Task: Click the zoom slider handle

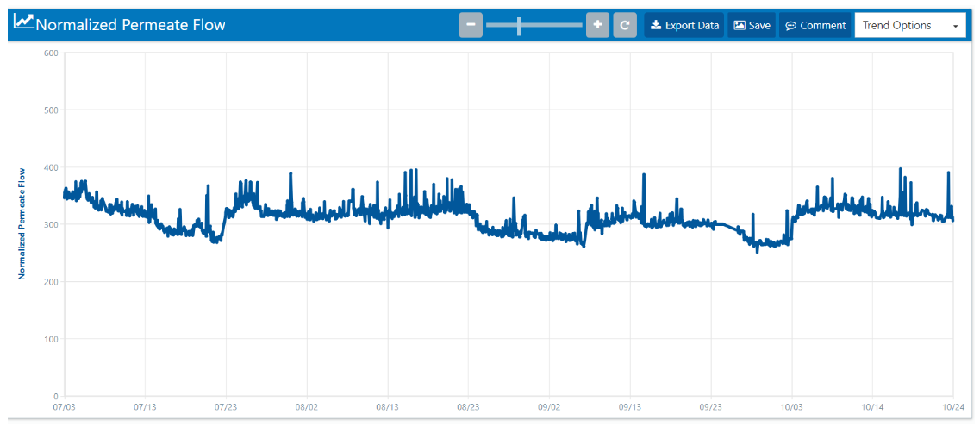Action: 519,25
